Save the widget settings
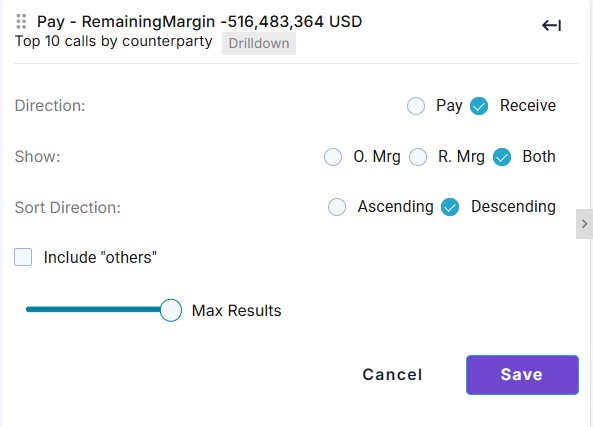Image resolution: width=593 pixels, height=427 pixels. (x=522, y=375)
